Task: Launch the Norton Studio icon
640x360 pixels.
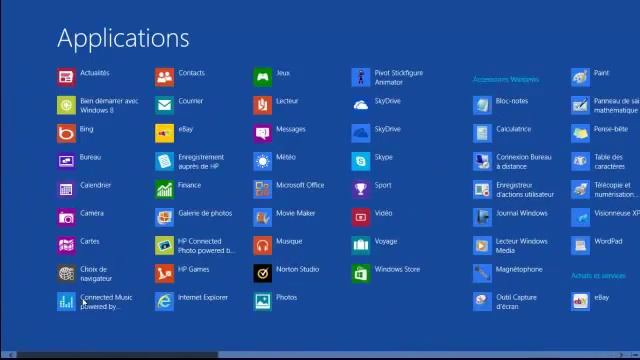Action: coord(262,273)
